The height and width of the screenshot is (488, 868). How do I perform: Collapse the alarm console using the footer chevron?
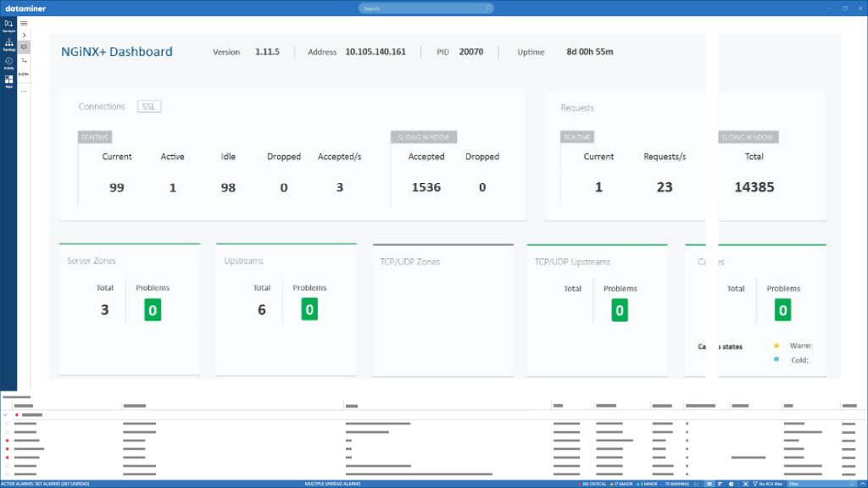(862, 484)
